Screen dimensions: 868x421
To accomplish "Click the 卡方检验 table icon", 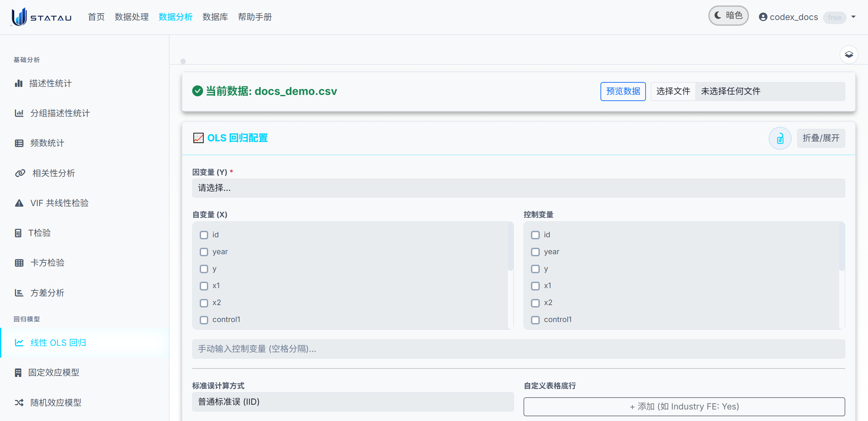I will point(19,263).
